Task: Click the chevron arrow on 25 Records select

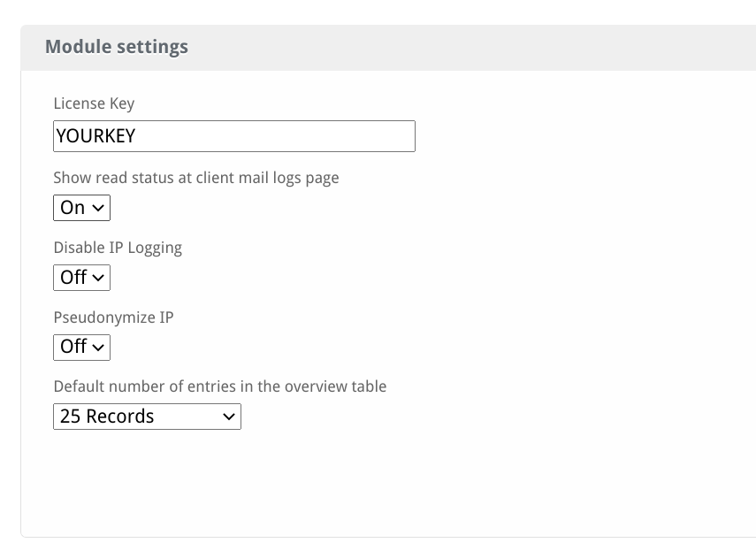Action: click(x=229, y=417)
